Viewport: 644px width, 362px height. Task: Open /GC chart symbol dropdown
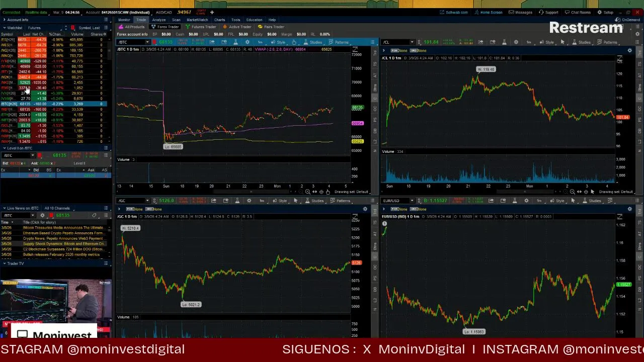[147, 201]
